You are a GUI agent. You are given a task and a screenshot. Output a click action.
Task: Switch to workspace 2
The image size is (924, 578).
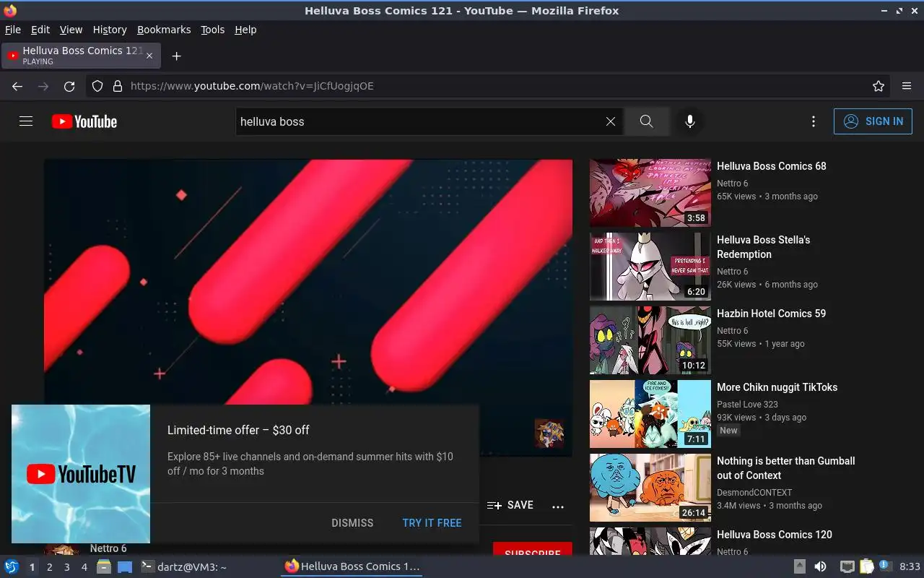50,567
